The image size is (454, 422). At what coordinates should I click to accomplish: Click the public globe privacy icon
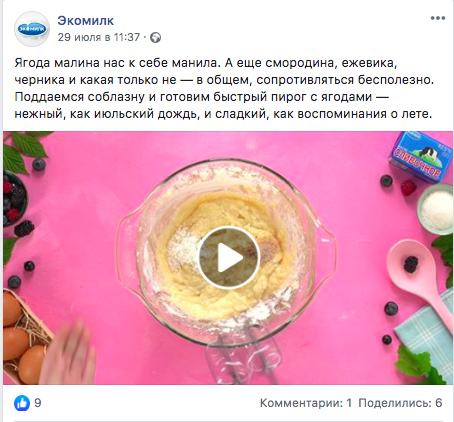155,38
